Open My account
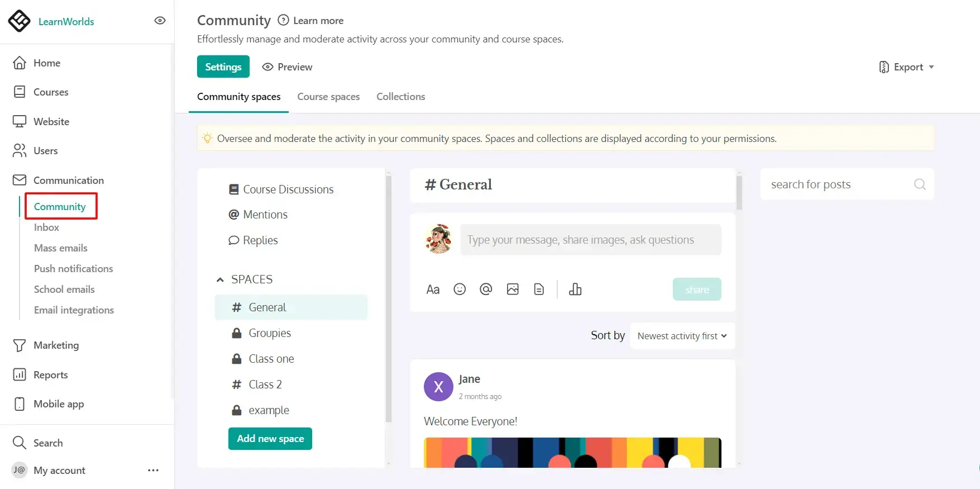 [59, 471]
